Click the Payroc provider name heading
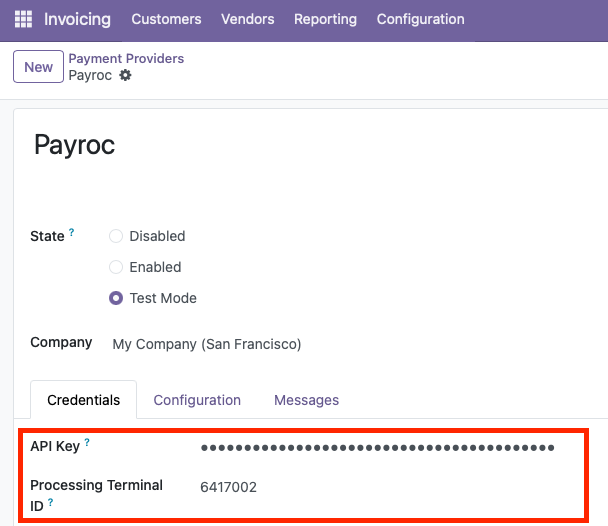This screenshot has height=526, width=608. click(x=74, y=145)
